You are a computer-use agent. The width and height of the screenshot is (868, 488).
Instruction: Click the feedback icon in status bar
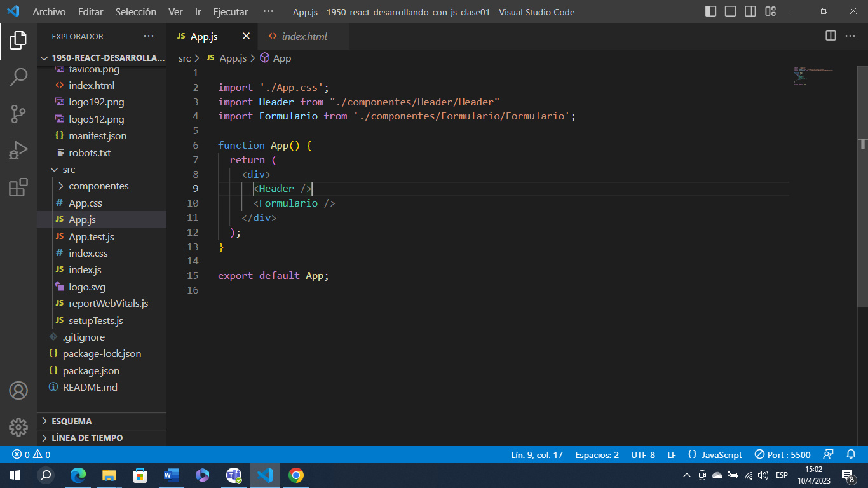(x=828, y=455)
